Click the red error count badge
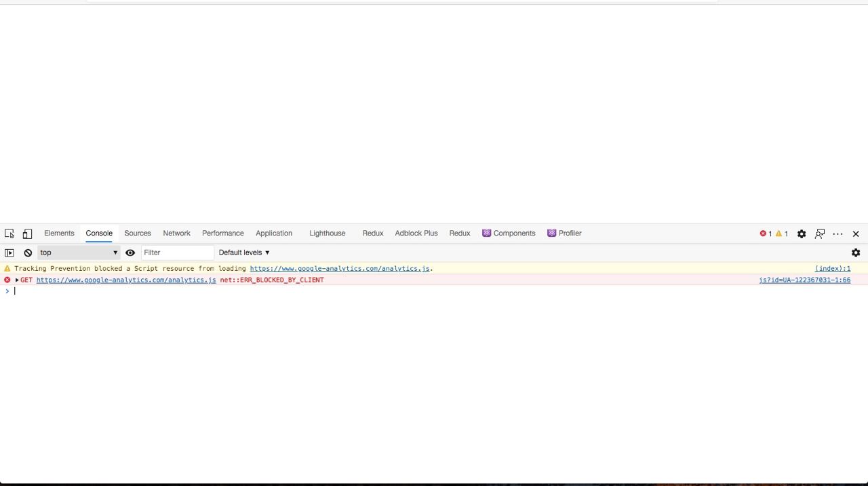The width and height of the screenshot is (868, 486). [766, 233]
